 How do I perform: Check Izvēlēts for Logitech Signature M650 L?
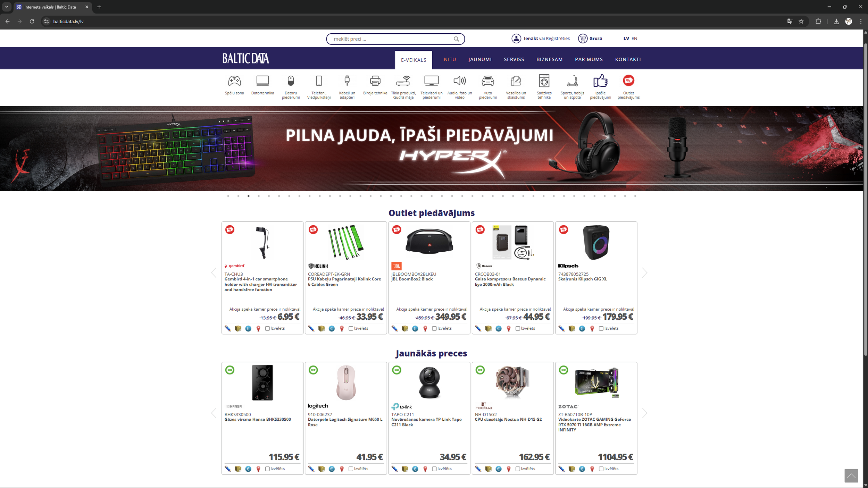pos(351,469)
